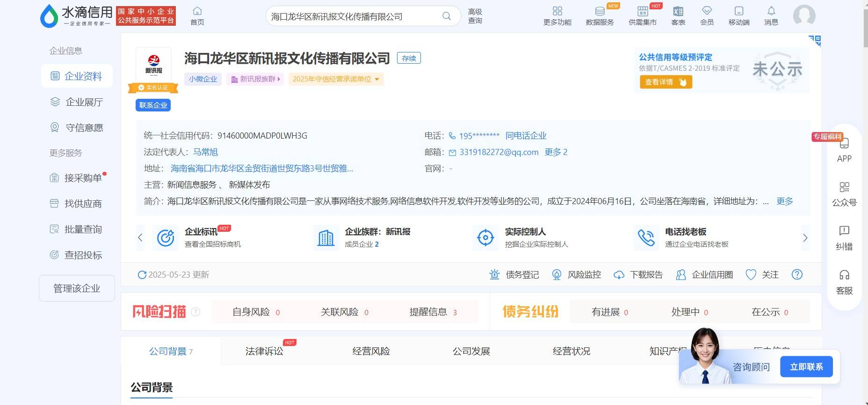Select 找供应商 in left sidebar
The width and height of the screenshot is (868, 405).
(x=77, y=204)
